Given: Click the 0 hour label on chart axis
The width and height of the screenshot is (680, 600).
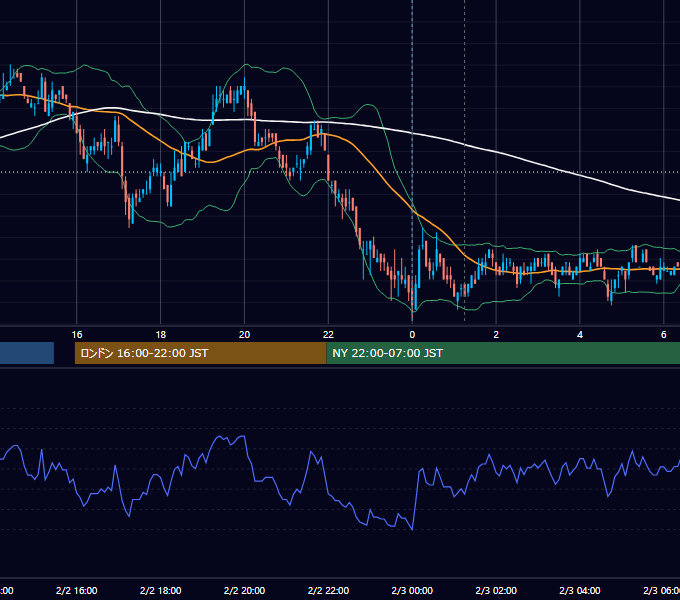Looking at the screenshot, I should pyautogui.click(x=412, y=334).
